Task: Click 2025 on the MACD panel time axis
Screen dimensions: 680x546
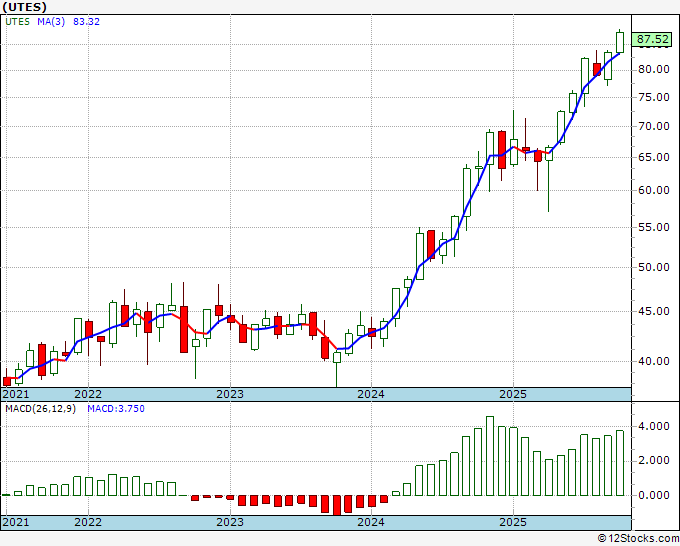Action: click(513, 522)
